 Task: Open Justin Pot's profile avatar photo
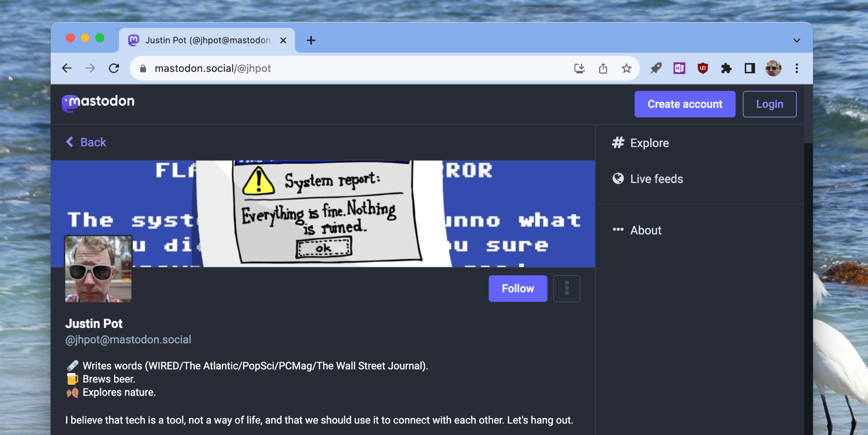(x=99, y=269)
